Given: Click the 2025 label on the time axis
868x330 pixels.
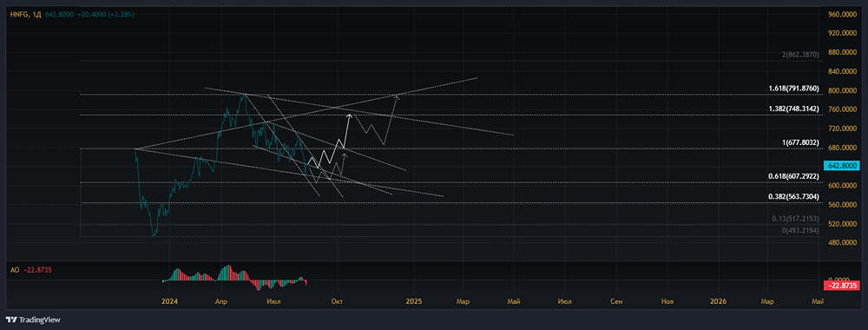Looking at the screenshot, I should click(413, 301).
